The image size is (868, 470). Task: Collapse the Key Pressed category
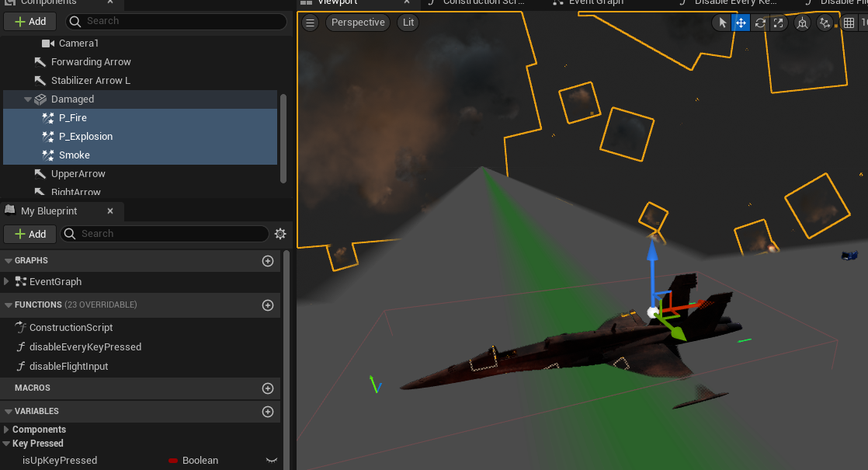[6, 444]
